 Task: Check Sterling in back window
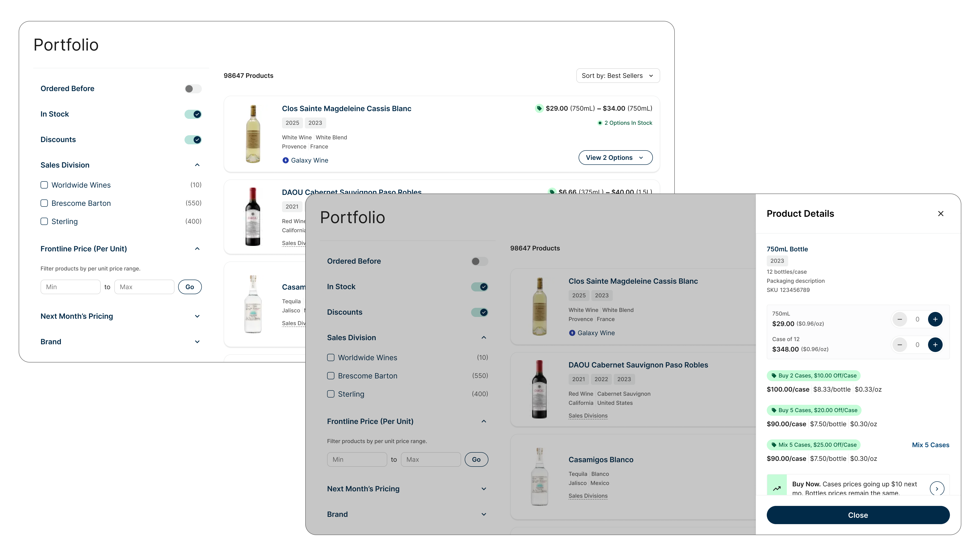coord(44,222)
